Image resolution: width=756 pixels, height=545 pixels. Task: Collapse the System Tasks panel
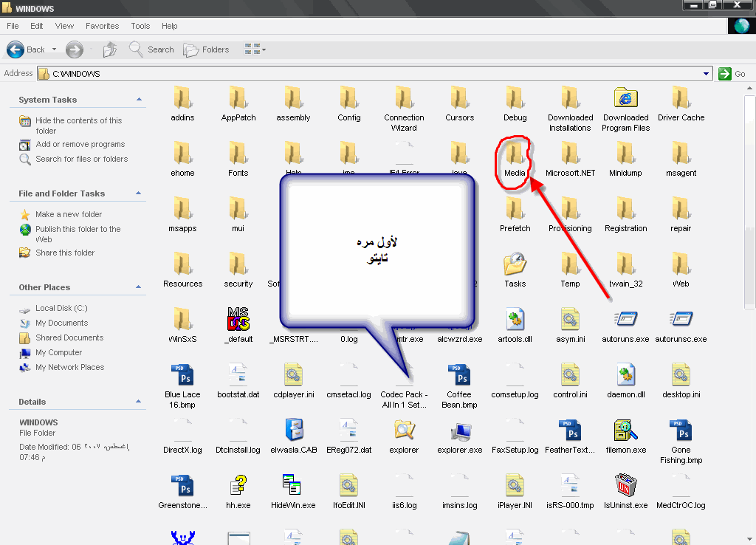point(139,100)
